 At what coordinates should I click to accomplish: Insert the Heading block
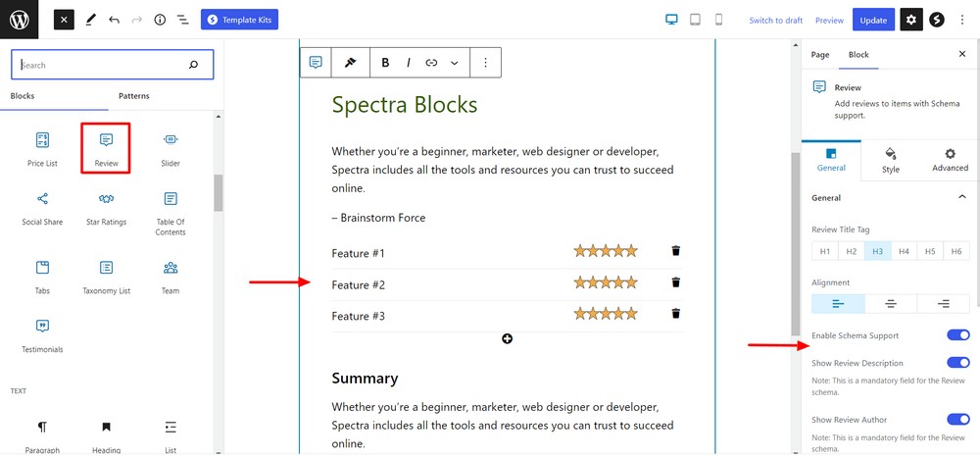(106, 436)
